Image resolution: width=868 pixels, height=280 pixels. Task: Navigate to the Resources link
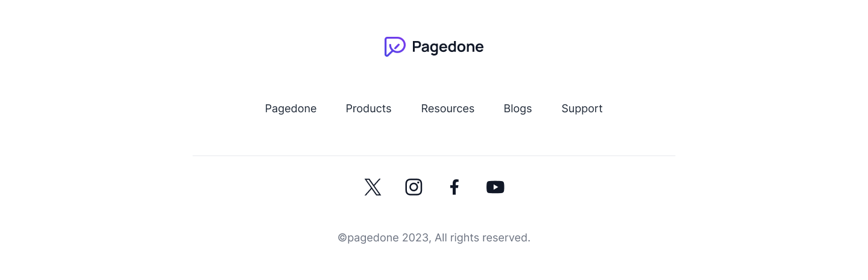447,109
